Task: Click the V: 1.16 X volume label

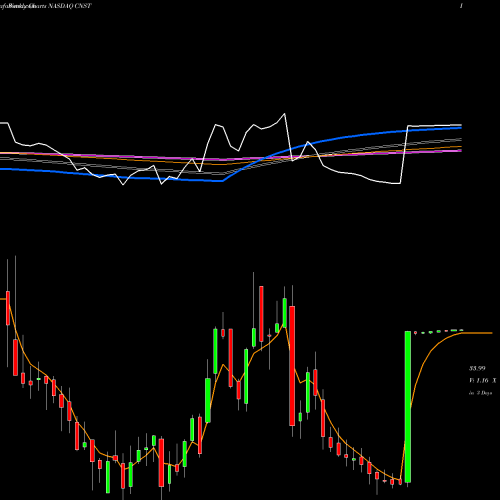Action: [x=482, y=381]
